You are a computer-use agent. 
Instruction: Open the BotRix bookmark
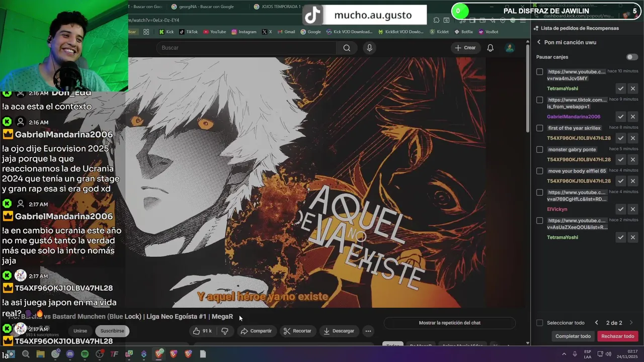[x=463, y=32]
